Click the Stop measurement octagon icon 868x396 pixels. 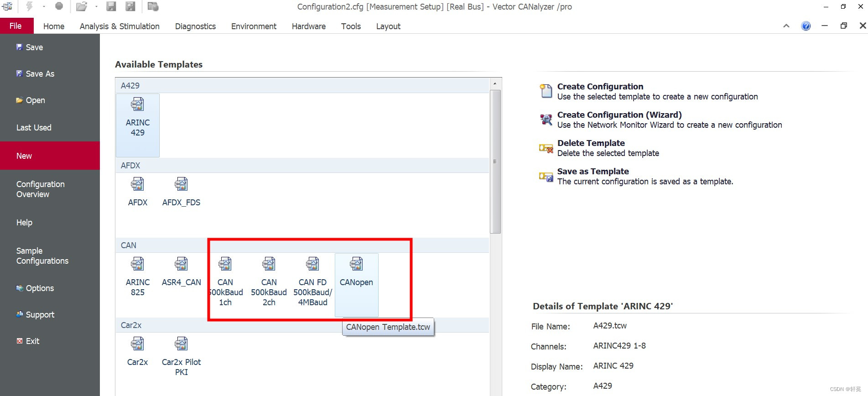point(59,6)
